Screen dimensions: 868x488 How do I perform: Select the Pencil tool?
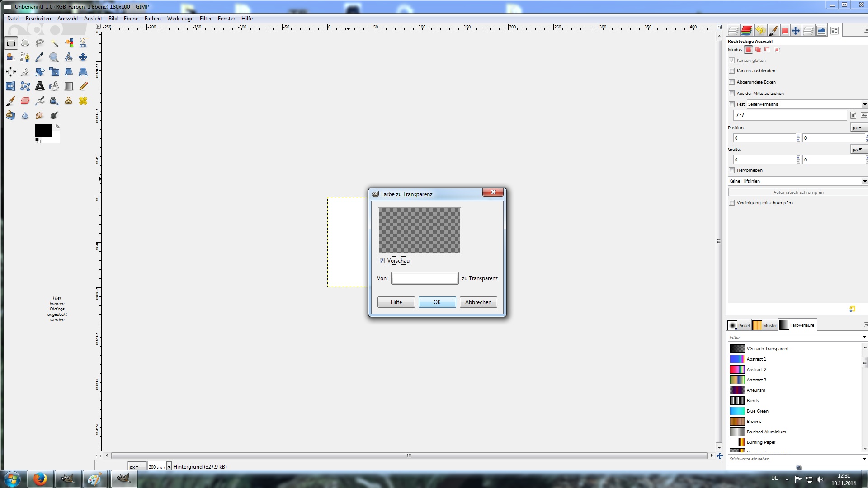(x=83, y=86)
